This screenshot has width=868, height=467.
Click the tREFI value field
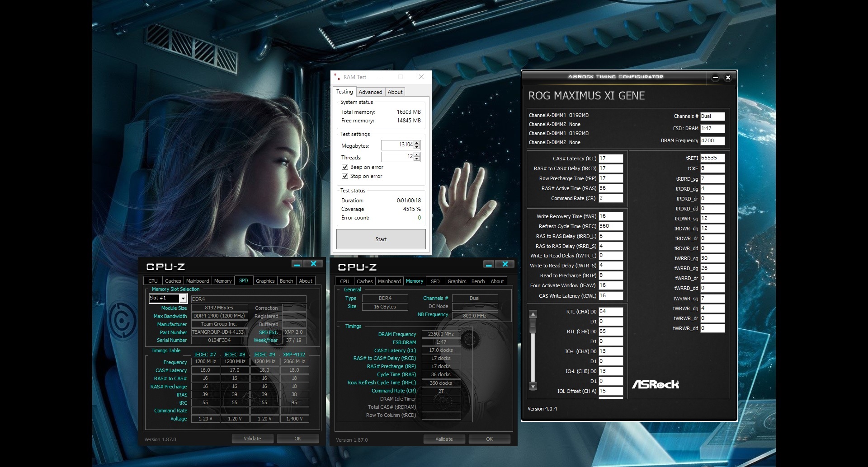(712, 158)
